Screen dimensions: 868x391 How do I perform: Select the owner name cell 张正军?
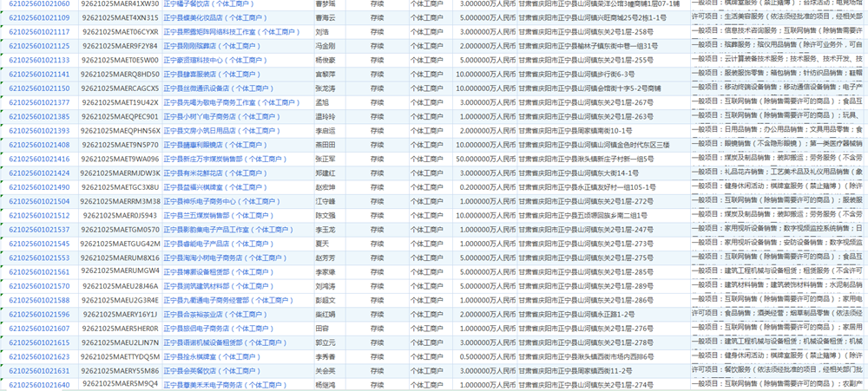325,159
